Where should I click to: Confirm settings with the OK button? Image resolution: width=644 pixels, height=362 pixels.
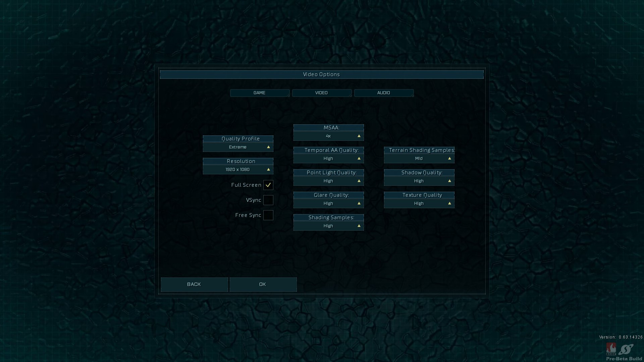pyautogui.click(x=263, y=285)
